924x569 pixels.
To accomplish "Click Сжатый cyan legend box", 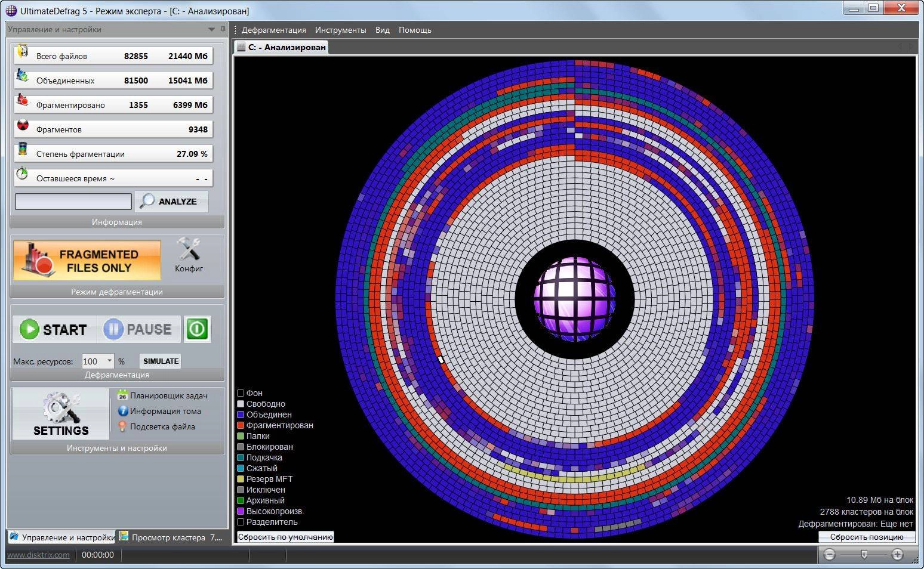I will pyautogui.click(x=241, y=468).
